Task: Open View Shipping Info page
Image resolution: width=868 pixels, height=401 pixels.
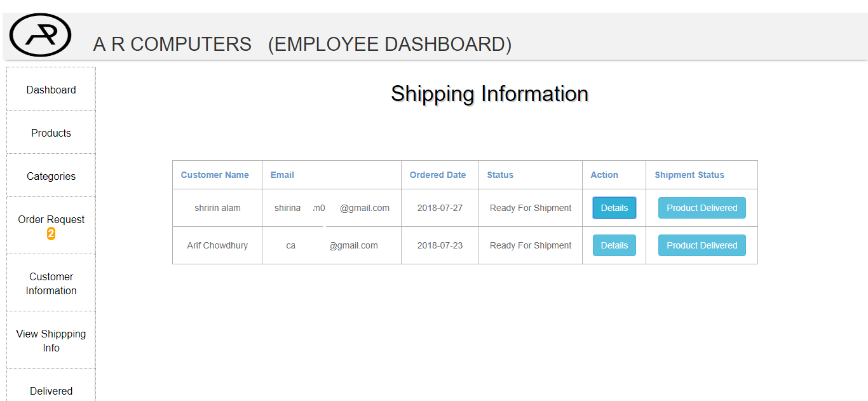Action: (x=51, y=340)
